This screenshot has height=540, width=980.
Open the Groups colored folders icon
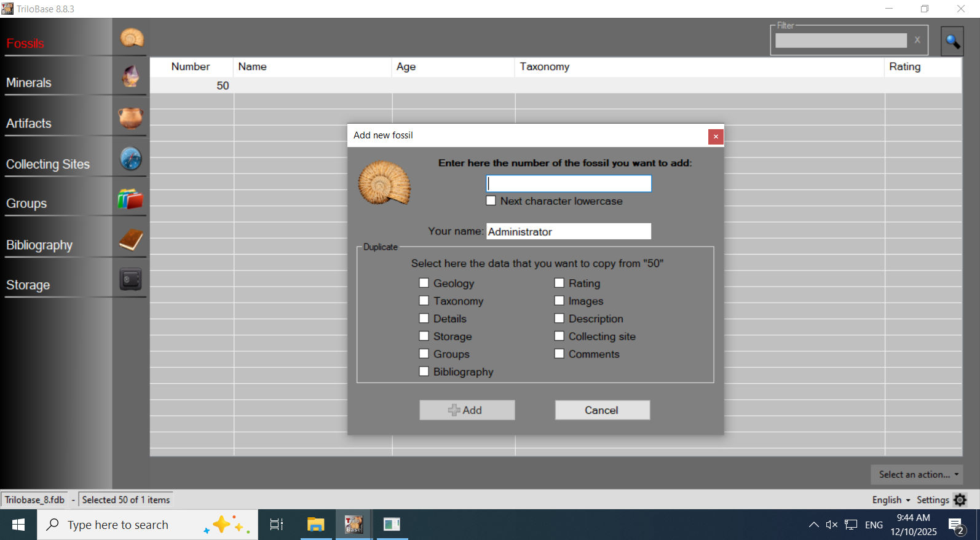pyautogui.click(x=131, y=199)
